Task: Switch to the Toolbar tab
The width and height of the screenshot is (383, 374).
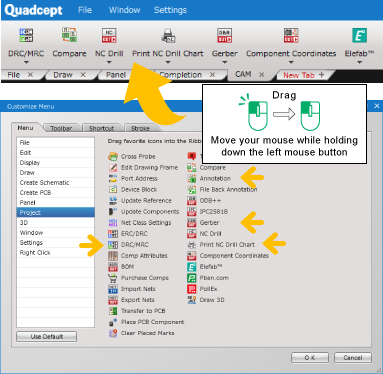Action: pos(61,128)
